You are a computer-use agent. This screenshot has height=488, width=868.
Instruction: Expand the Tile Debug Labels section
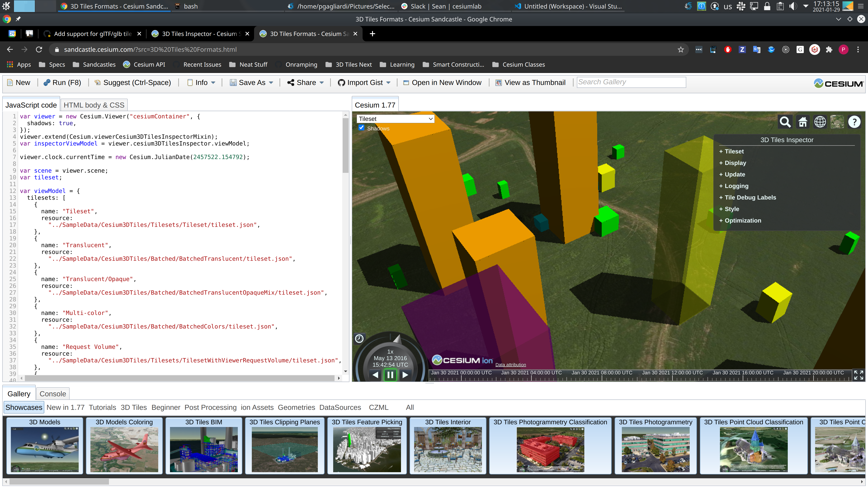pos(747,197)
